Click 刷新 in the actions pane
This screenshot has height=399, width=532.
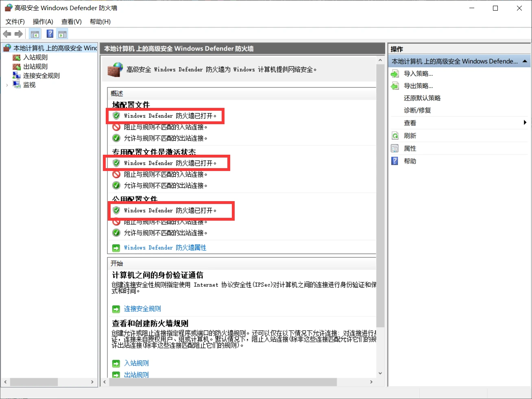pyautogui.click(x=410, y=136)
